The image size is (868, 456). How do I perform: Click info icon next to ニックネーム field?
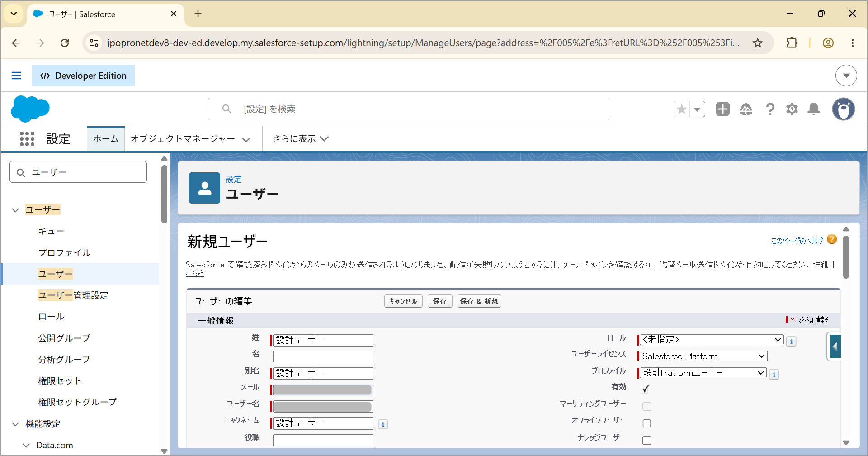coord(383,424)
